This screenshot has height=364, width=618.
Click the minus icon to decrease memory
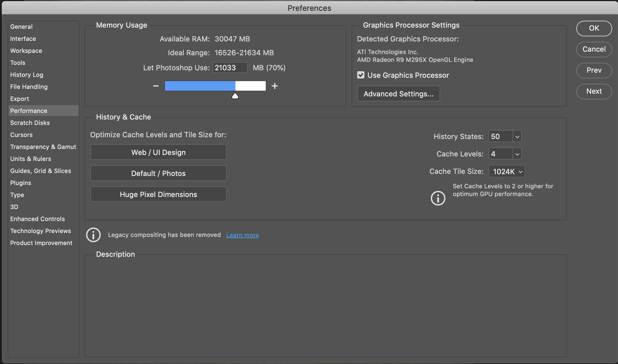pos(156,86)
